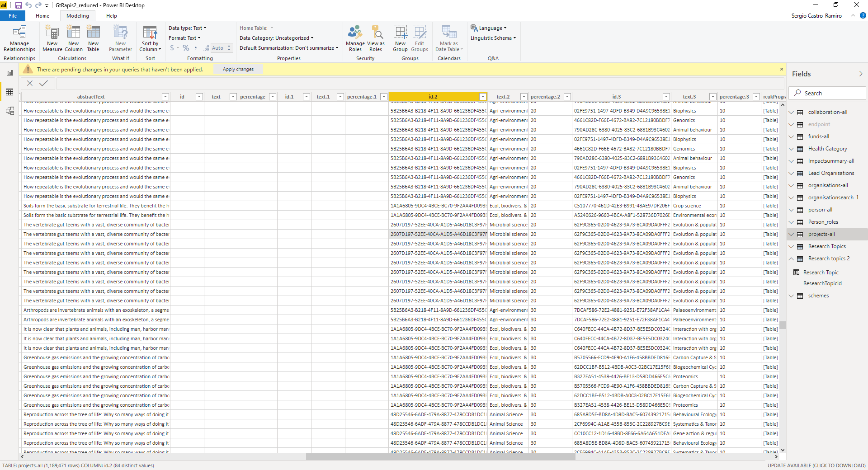Open Manage Roles security
The width and height of the screenshot is (868, 470).
[x=355, y=38]
